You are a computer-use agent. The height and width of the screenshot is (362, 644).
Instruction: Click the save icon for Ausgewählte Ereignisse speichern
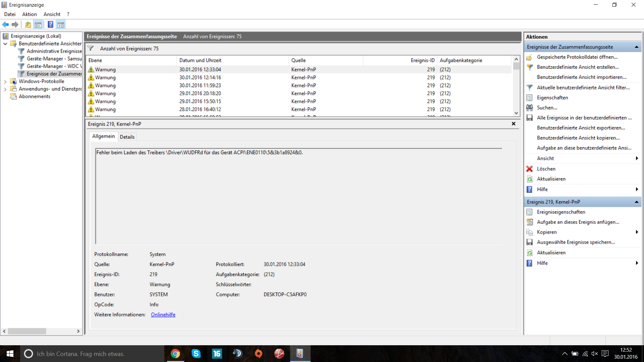530,242
